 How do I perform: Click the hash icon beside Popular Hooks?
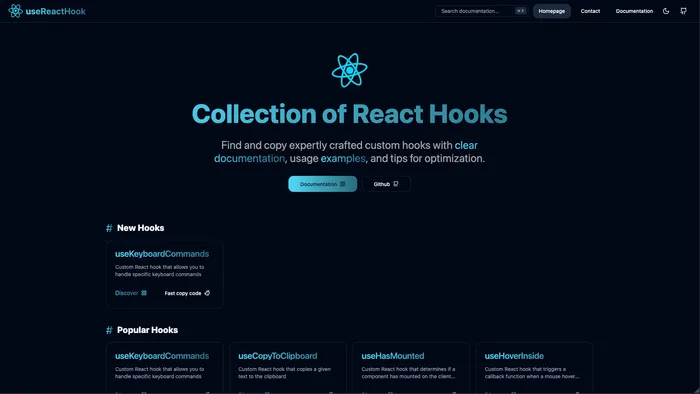tap(109, 330)
